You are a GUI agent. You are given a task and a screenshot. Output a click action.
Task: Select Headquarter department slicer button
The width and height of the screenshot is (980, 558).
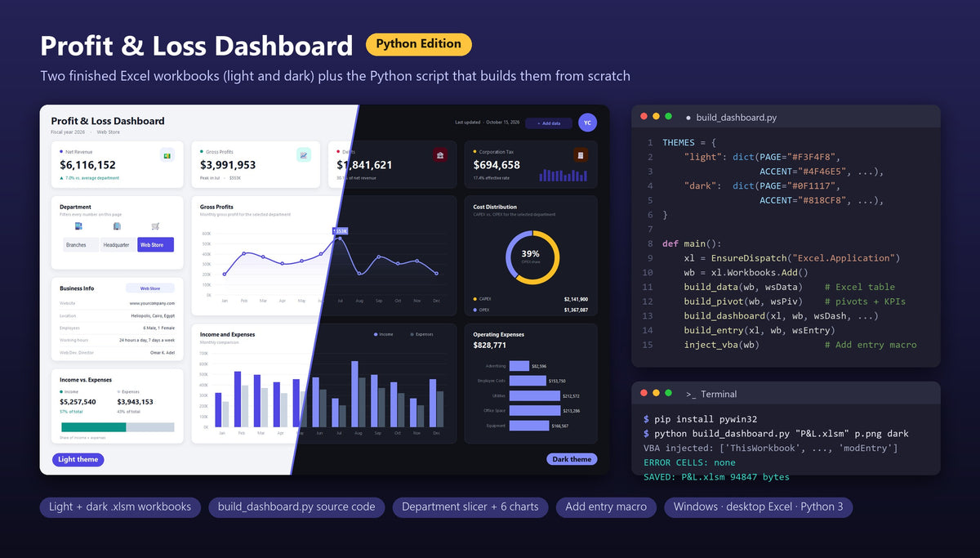point(118,244)
